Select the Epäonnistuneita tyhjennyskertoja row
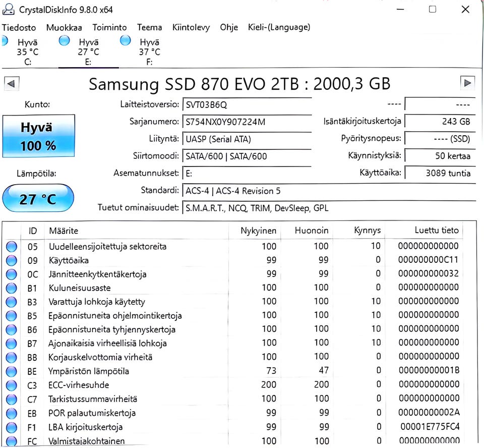 click(x=233, y=329)
